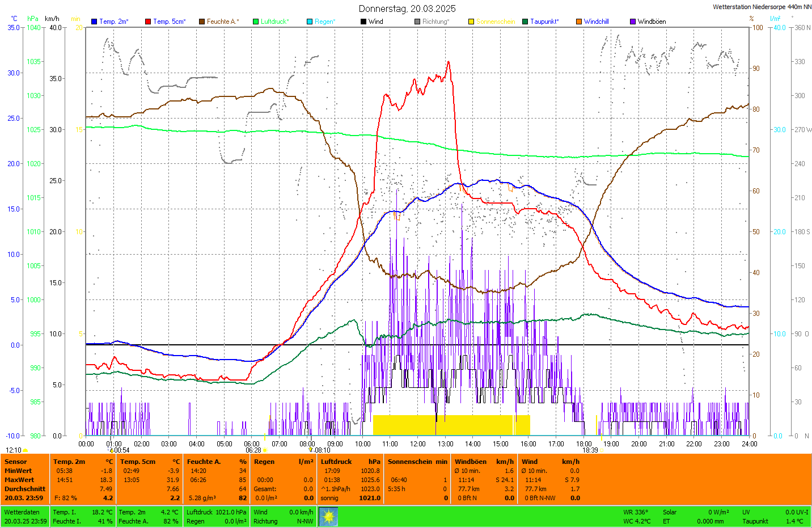Image resolution: width=812 pixels, height=528 pixels.
Task: Click the Wetterdaten timestamp cell
Action: pos(25,517)
